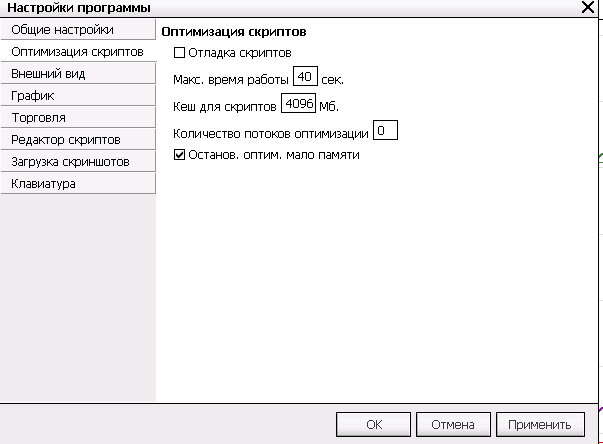
Task: Focus the Количество потоков оптимизации field
Action: click(x=385, y=130)
